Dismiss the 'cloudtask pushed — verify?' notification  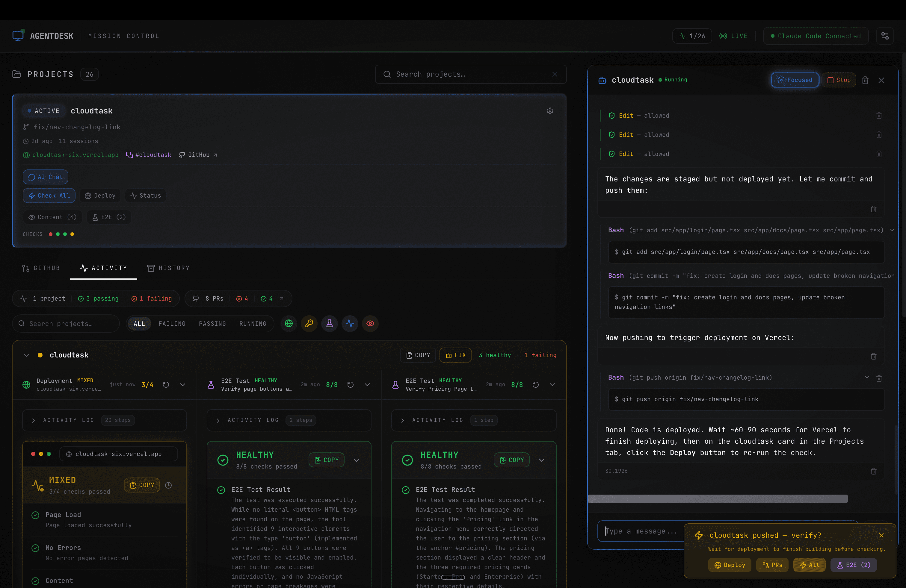pos(881,535)
